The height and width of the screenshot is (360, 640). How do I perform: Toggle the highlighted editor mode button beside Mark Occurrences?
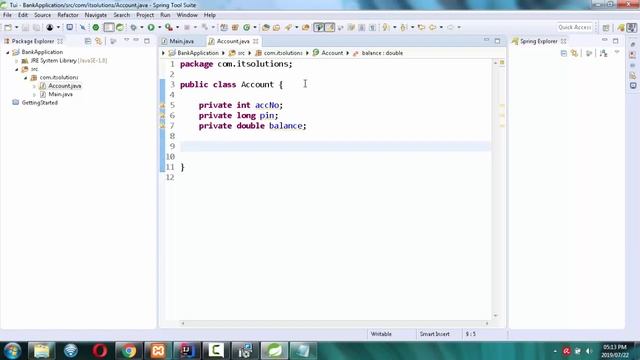pos(319,27)
